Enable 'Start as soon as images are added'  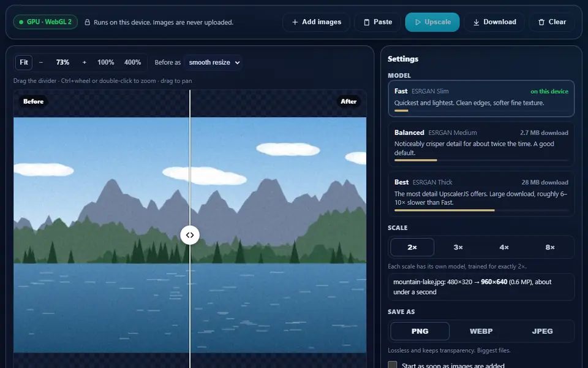393,366
